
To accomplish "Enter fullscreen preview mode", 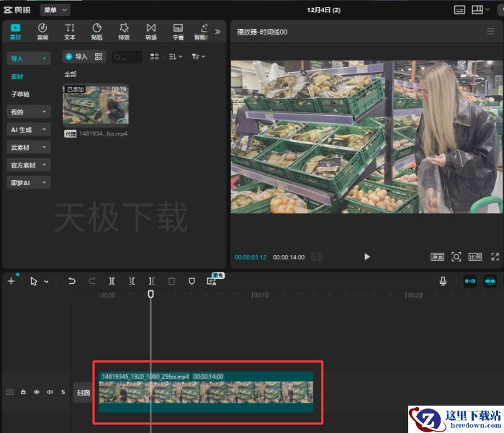I will (495, 256).
